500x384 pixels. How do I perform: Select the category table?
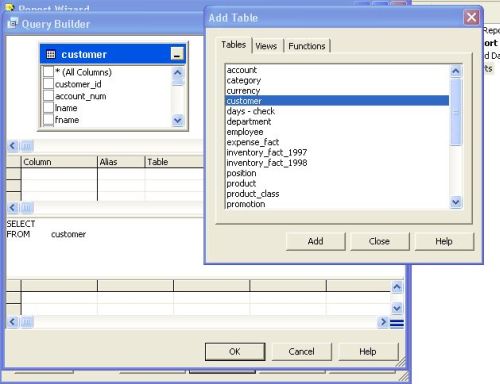point(337,80)
